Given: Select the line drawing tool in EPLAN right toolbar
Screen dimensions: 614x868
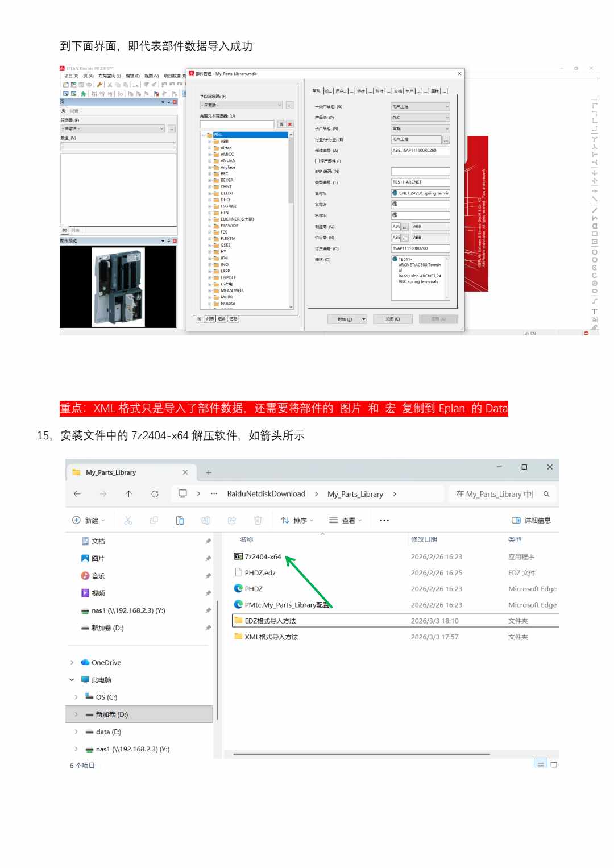Looking at the screenshot, I should [595, 210].
